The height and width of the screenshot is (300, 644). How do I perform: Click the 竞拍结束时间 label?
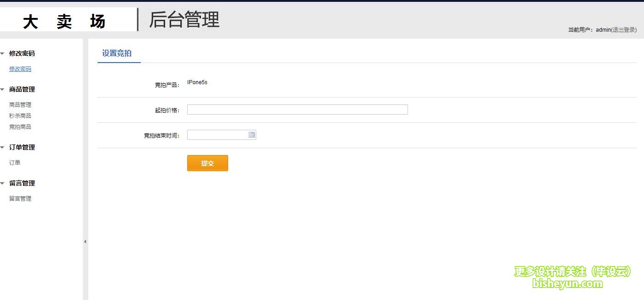(162, 136)
